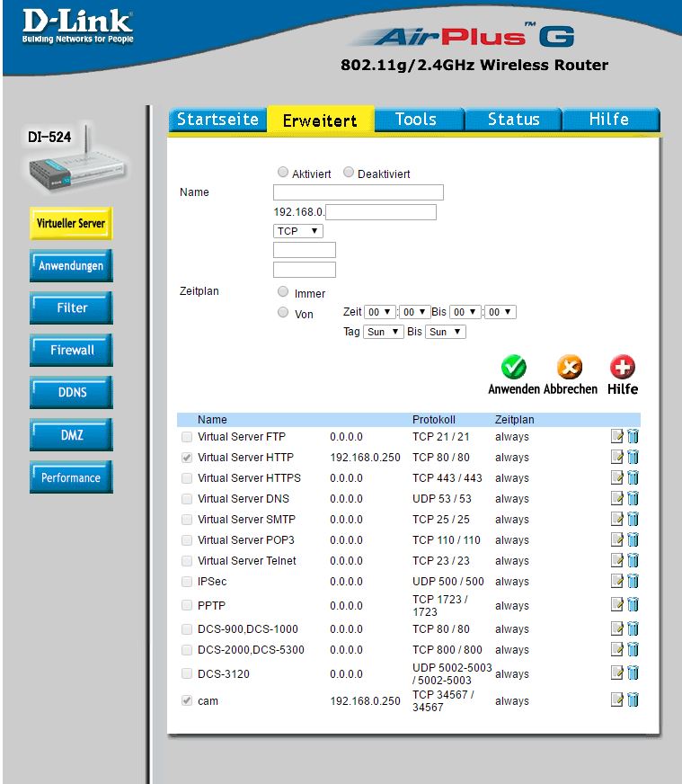682x784 pixels.
Task: Click the green Anwenden checkmark icon
Action: click(513, 368)
